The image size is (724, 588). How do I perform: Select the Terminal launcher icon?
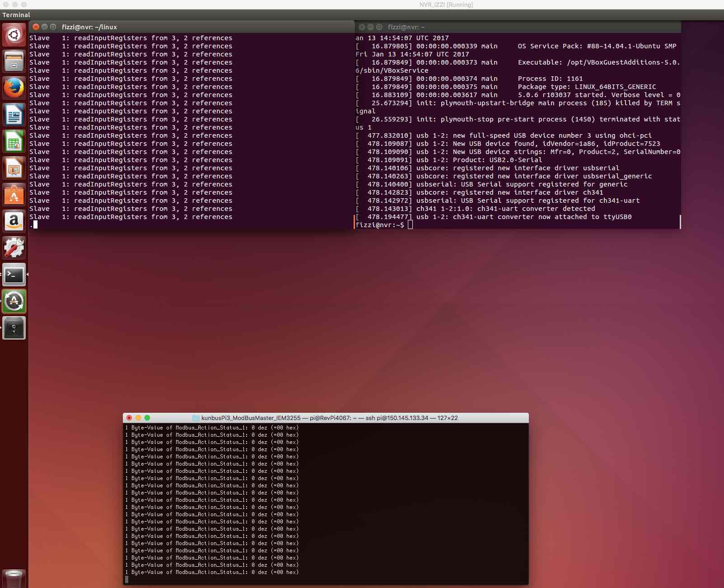coord(14,275)
